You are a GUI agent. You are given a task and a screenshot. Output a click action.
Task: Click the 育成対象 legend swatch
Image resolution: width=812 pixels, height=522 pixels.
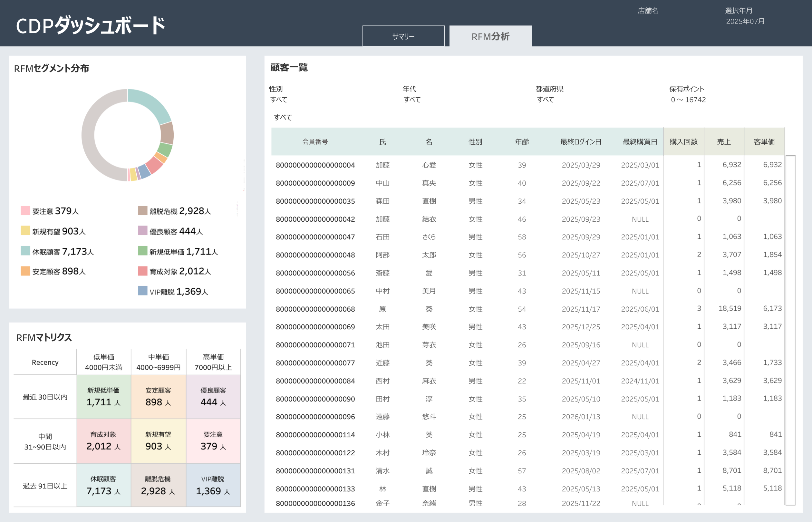pyautogui.click(x=143, y=271)
